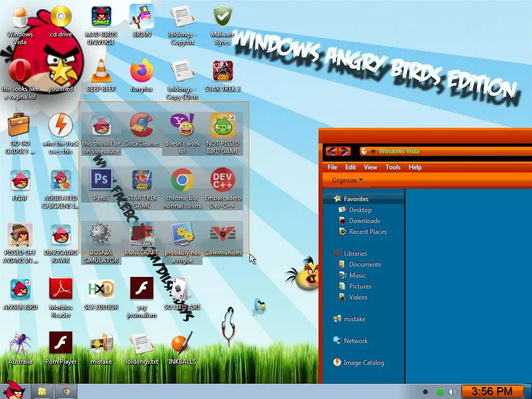Click the 3:56 PM taskbar clock
The image size is (532, 399).
492,392
